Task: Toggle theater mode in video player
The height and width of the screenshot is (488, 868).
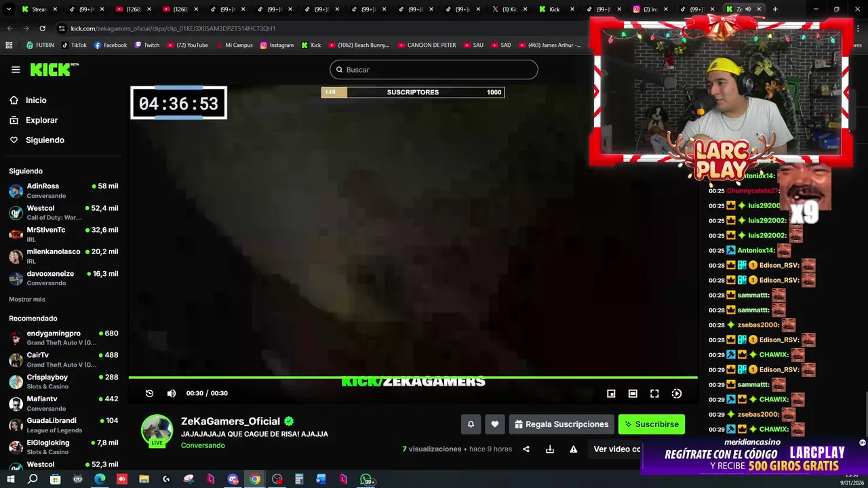Action: point(633,393)
